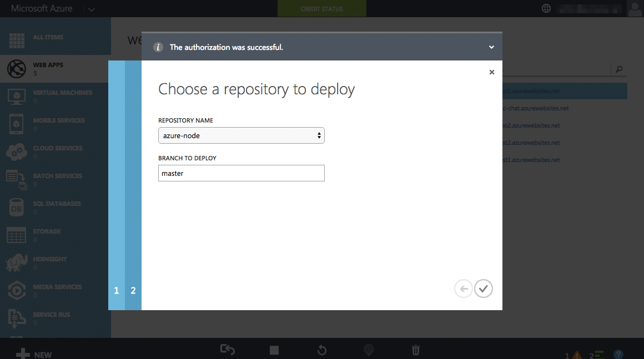Confirm deployment with the checkmark button

pyautogui.click(x=484, y=289)
